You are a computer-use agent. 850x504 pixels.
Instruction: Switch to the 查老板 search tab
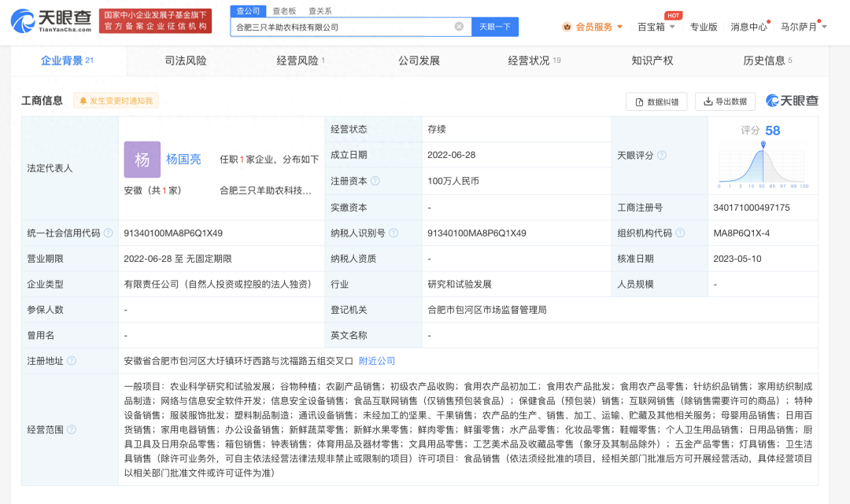point(284,11)
